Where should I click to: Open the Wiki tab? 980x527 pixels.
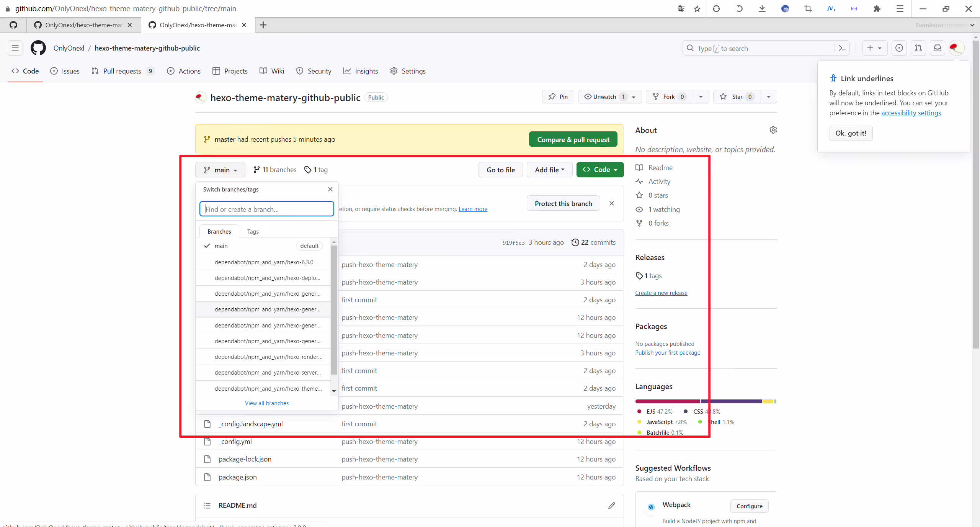(x=271, y=71)
